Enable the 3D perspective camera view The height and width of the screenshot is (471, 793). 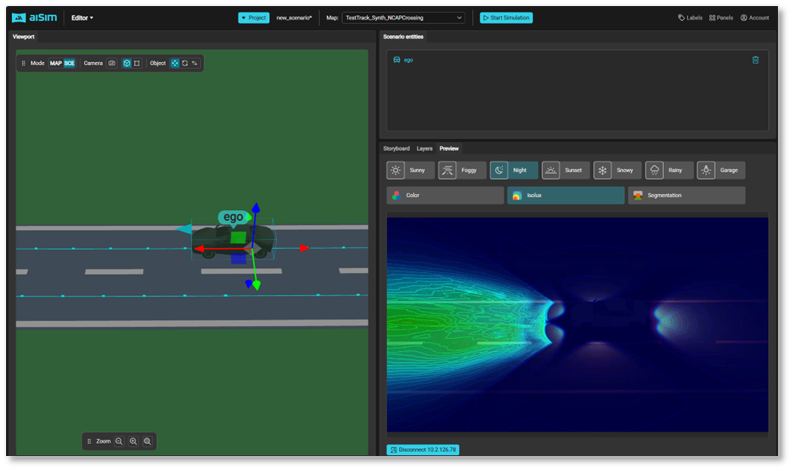point(127,63)
